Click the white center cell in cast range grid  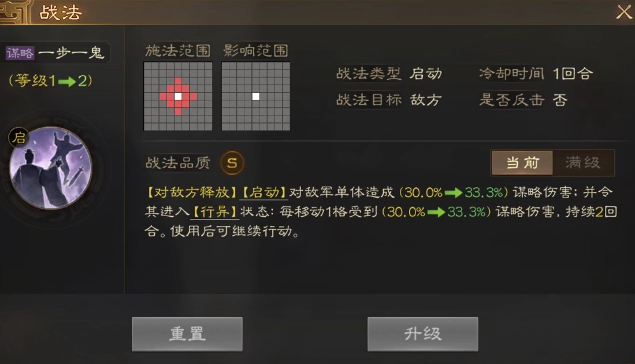(x=178, y=96)
